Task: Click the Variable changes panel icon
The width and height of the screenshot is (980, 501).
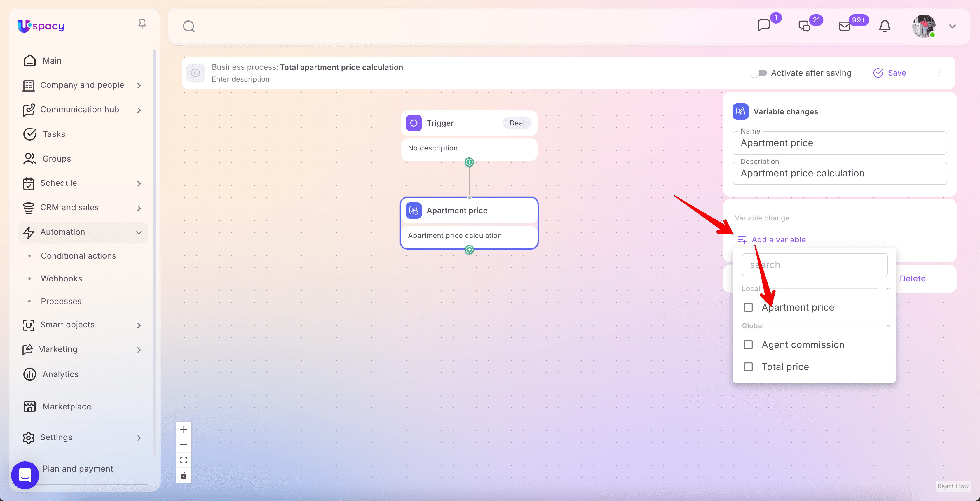Action: 740,111
